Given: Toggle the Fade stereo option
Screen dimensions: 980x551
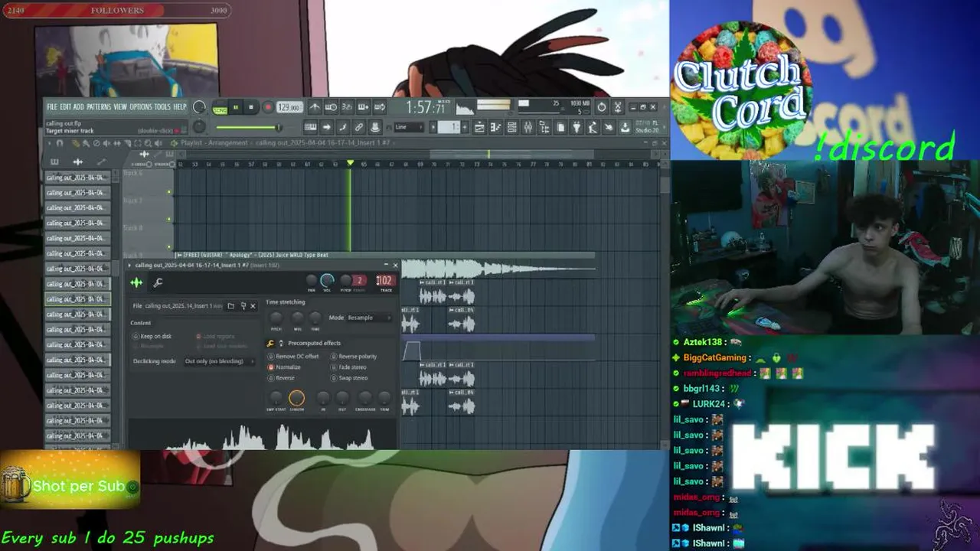Looking at the screenshot, I should [x=349, y=367].
